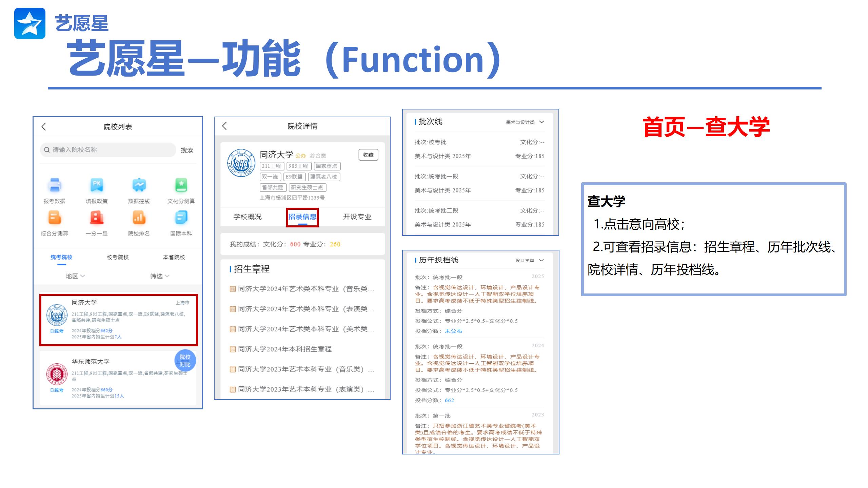The height and width of the screenshot is (488, 868).
Task: Switch to the 开设专业 tab
Action: [x=357, y=217]
